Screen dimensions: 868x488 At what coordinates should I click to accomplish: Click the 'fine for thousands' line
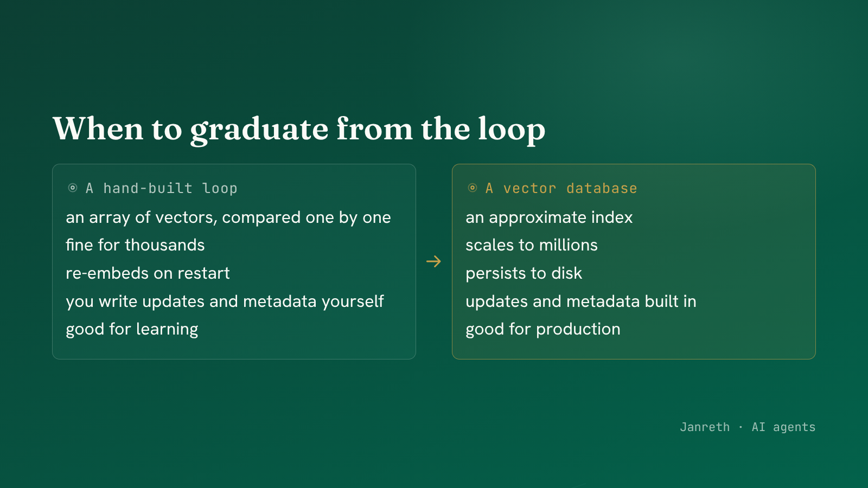tap(135, 245)
